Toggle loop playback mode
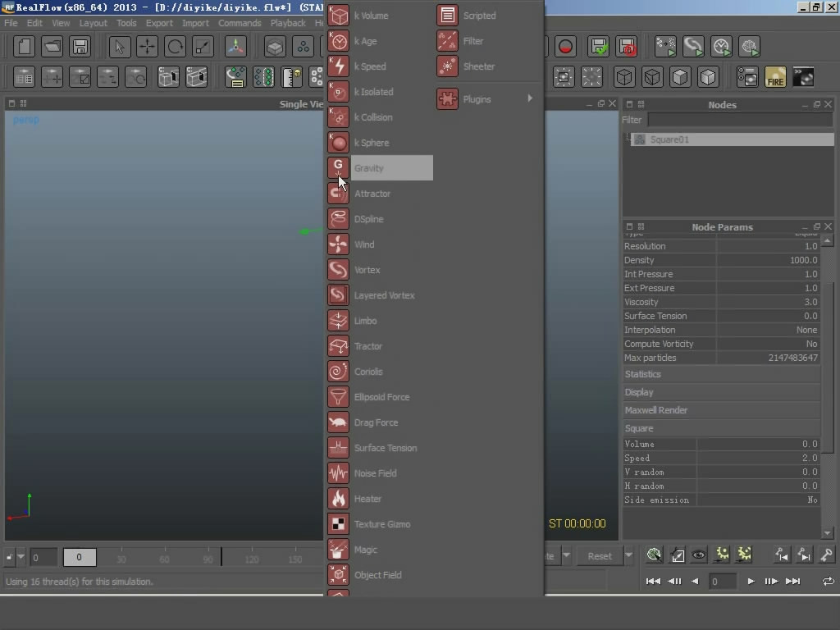The width and height of the screenshot is (840, 630). click(828, 582)
